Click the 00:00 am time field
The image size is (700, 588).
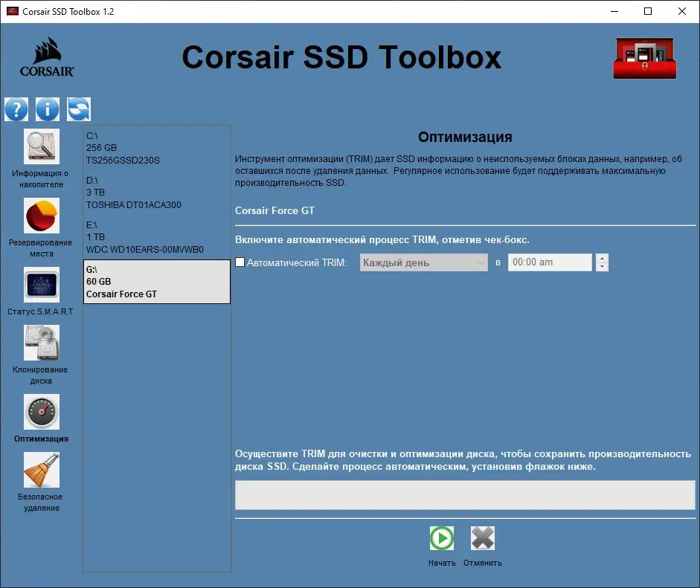pyautogui.click(x=549, y=262)
